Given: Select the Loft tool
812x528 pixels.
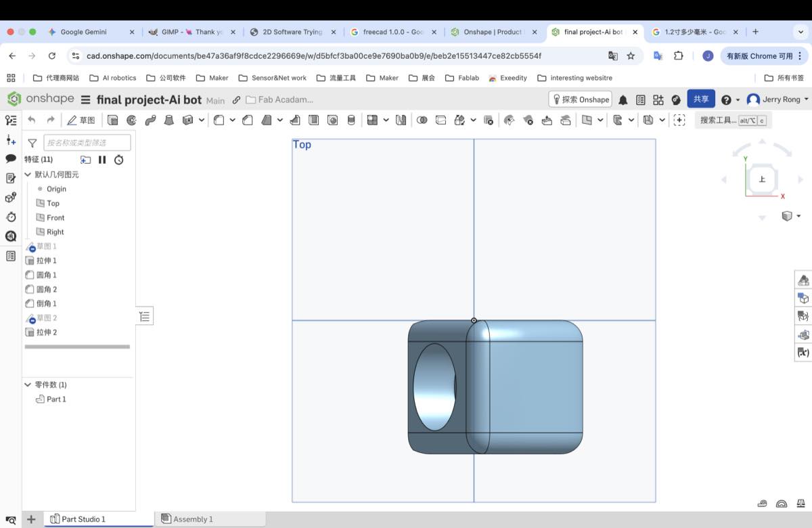Looking at the screenshot, I should [x=168, y=120].
